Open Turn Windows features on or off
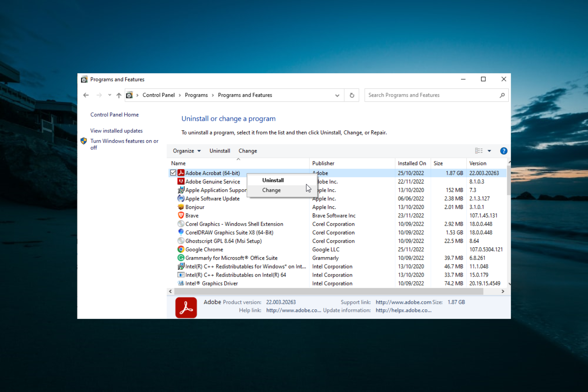Viewport: 588px width, 392px height. [124, 144]
